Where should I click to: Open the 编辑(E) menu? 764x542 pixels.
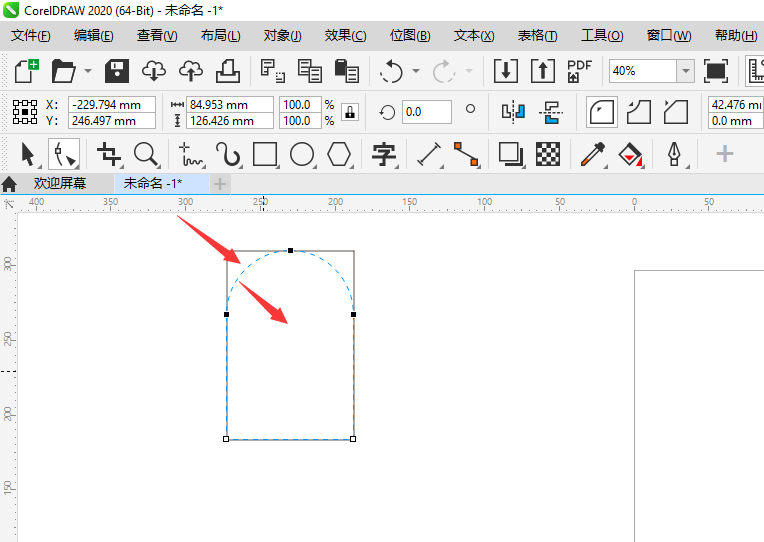coord(94,36)
